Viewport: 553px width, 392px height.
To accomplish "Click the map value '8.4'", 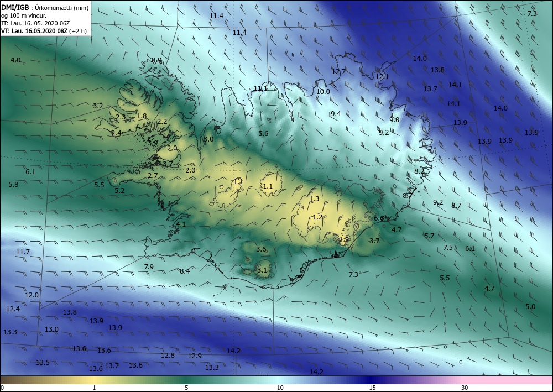I will click(185, 271).
